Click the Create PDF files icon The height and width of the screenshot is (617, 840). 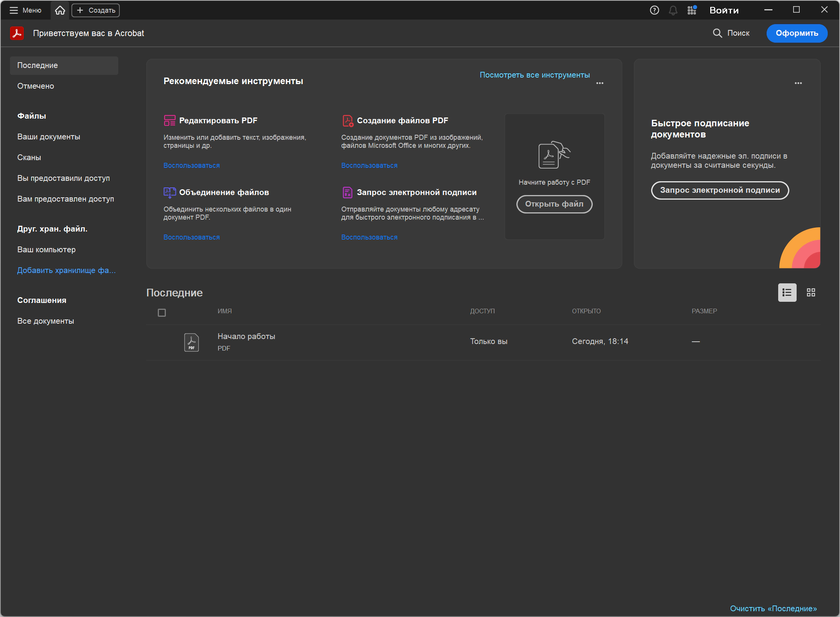click(347, 121)
